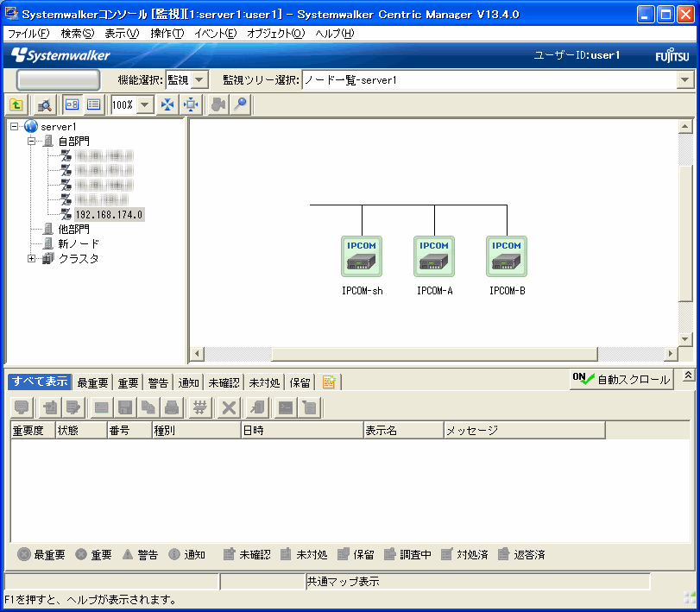The image size is (700, 612).
Task: Select 他部門 in the tree
Action: pos(73,229)
